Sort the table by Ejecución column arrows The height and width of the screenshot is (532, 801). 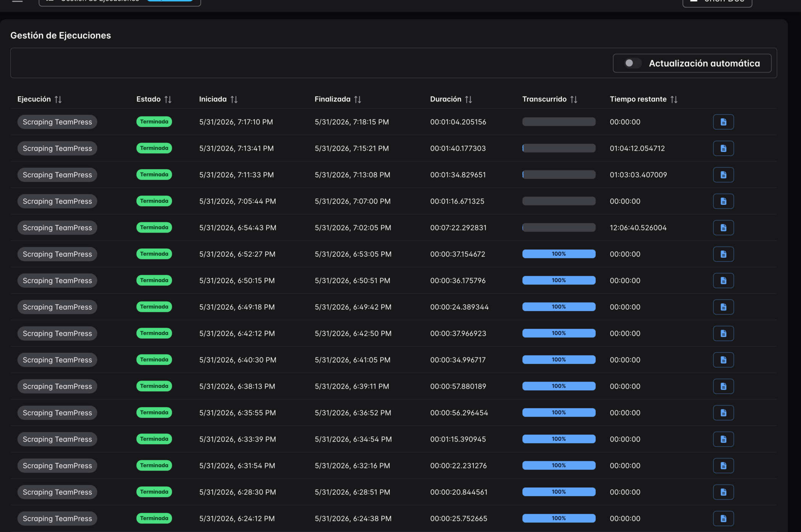click(x=58, y=100)
